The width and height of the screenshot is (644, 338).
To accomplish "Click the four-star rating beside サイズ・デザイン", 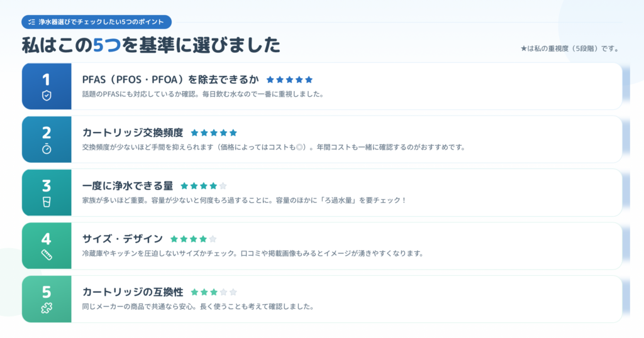I will coord(194,239).
